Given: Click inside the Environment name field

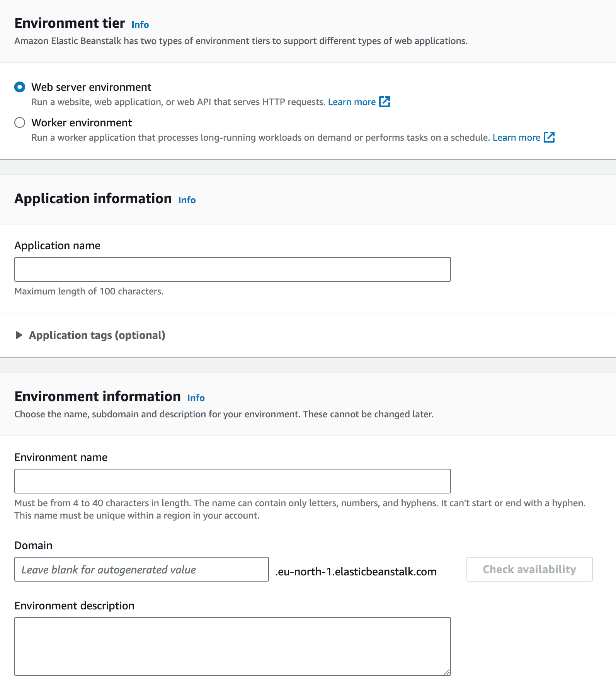Looking at the screenshot, I should [x=232, y=481].
